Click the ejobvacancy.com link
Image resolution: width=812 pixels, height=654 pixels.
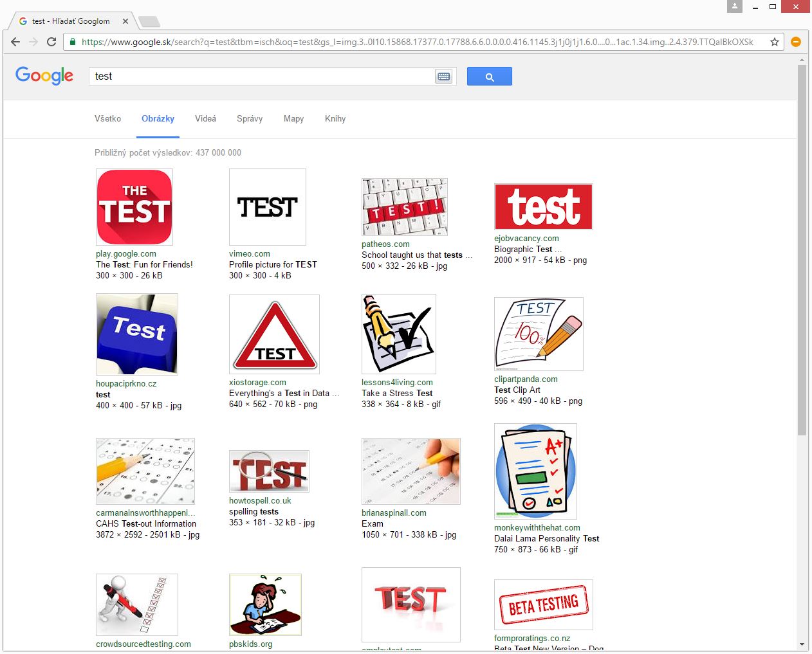pyautogui.click(x=526, y=239)
